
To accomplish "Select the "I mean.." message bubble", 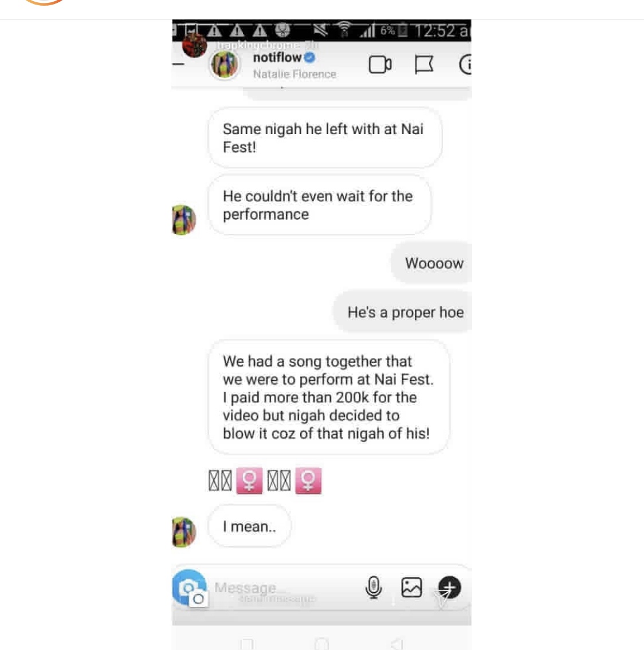I will (x=249, y=526).
